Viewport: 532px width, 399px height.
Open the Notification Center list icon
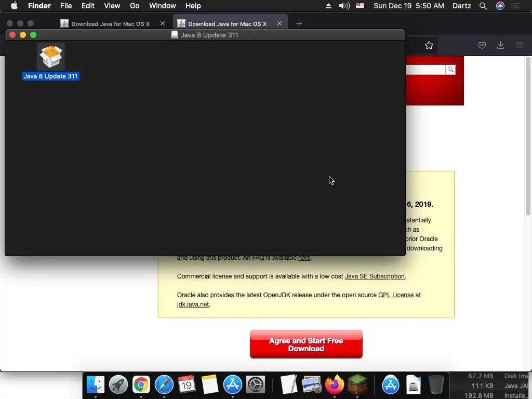point(516,6)
